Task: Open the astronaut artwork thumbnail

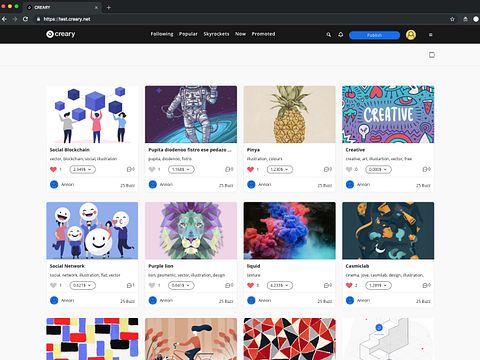Action: click(x=191, y=114)
